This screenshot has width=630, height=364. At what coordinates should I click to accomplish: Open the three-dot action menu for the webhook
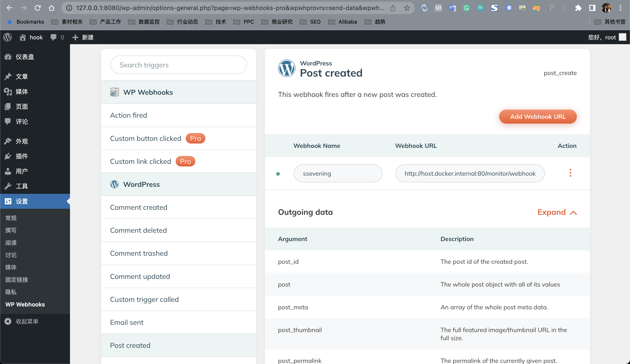point(570,173)
